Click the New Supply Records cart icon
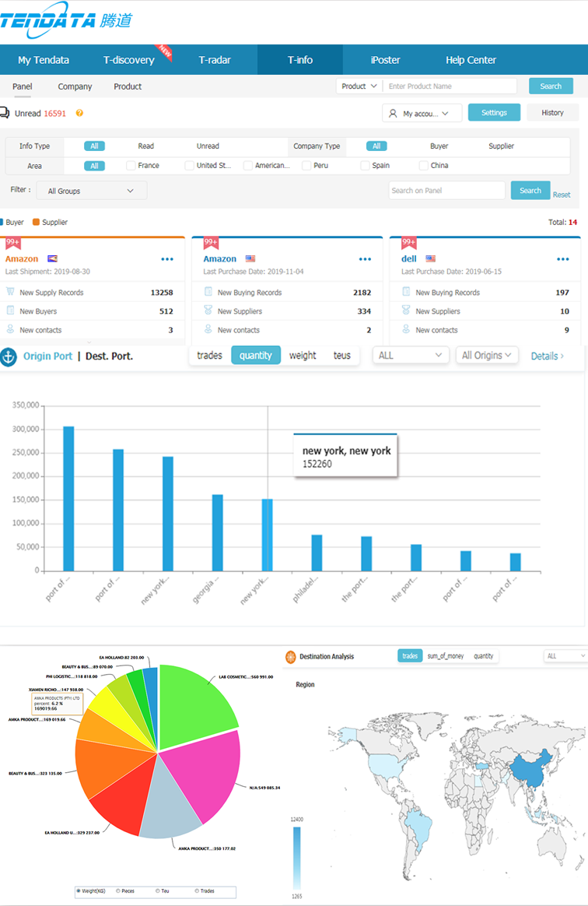588x906 pixels. coord(10,292)
